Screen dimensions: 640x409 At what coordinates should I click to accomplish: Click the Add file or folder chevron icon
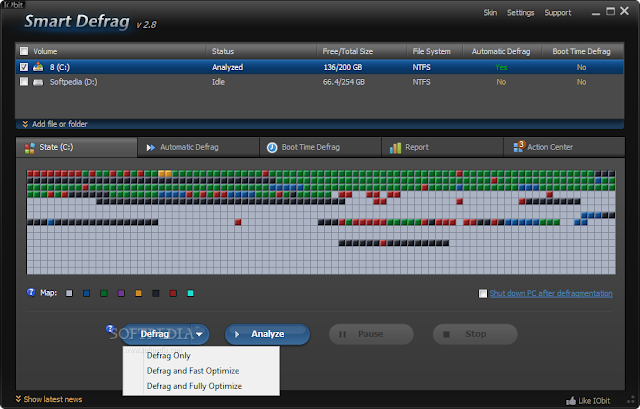[25, 124]
